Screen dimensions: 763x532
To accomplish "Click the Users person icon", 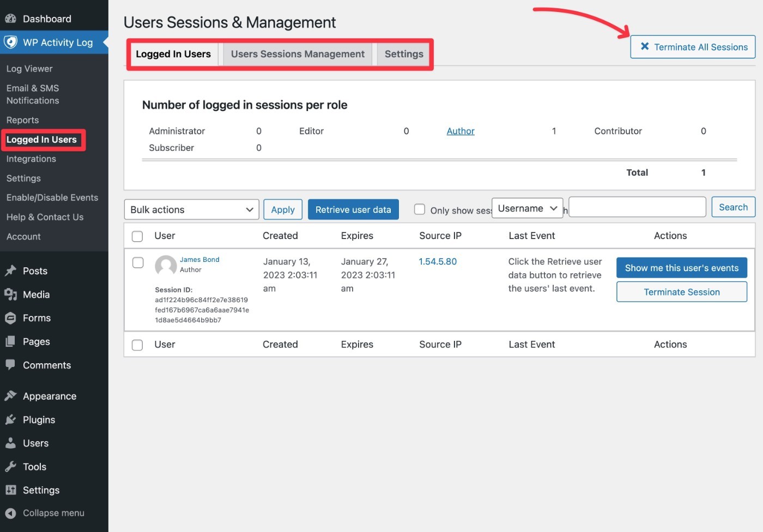I will click(10, 443).
